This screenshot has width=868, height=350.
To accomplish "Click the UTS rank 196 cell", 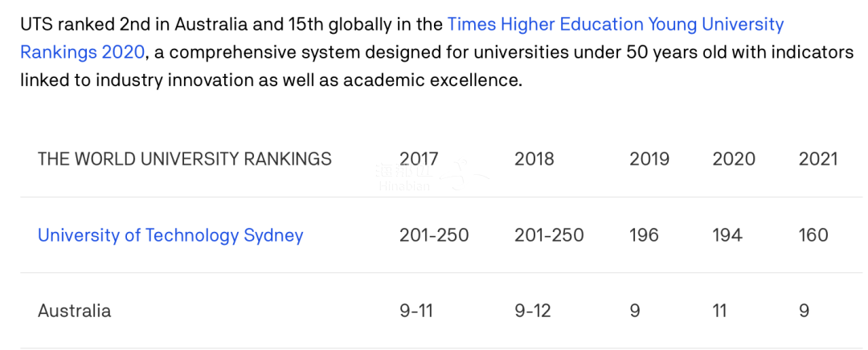I will [645, 235].
